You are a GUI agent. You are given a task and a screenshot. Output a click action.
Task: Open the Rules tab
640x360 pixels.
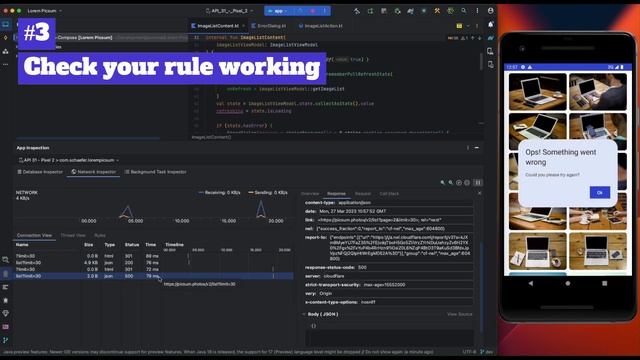100,236
